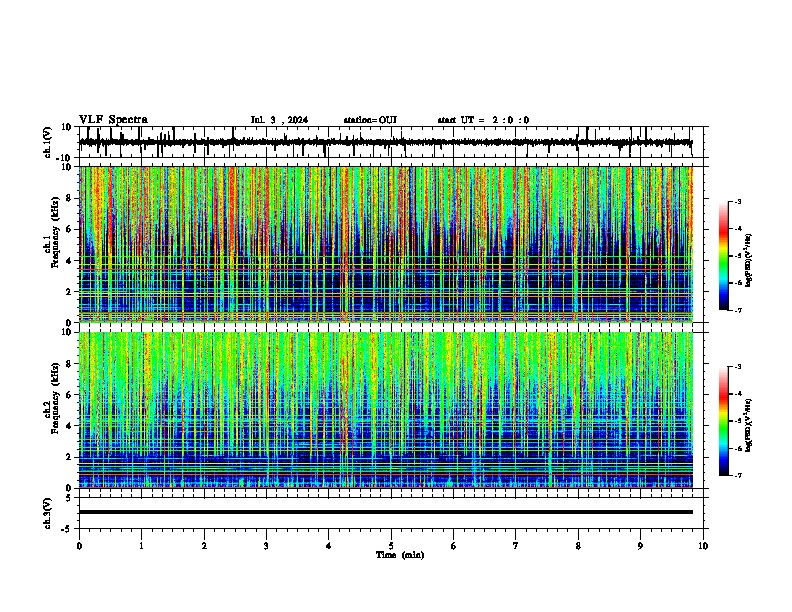Click the ch.1 voltage waveform trace panel
The width and height of the screenshot is (792, 612).
tap(390, 142)
